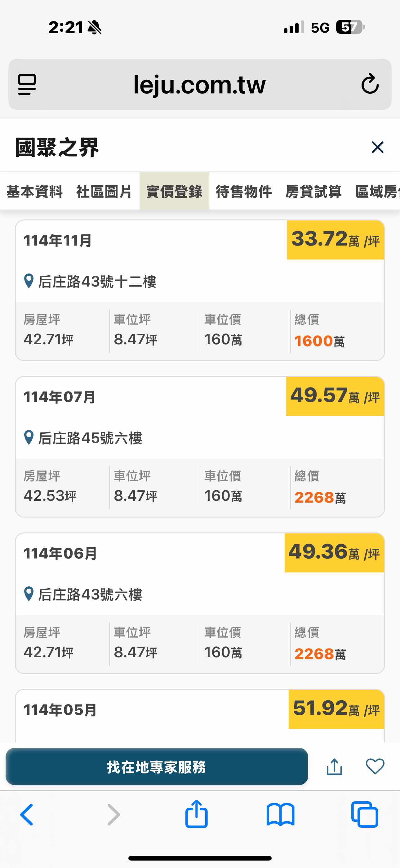Tap the leju.com.tw address bar
This screenshot has height=868, width=400.
click(199, 84)
